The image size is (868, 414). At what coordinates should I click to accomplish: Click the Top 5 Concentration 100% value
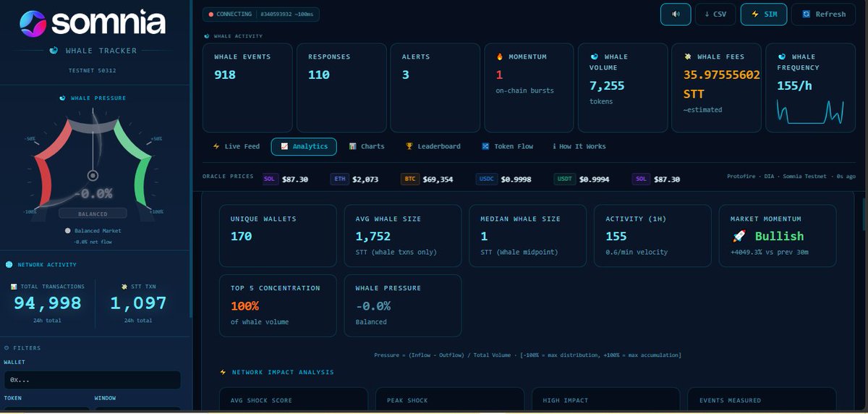coord(246,305)
